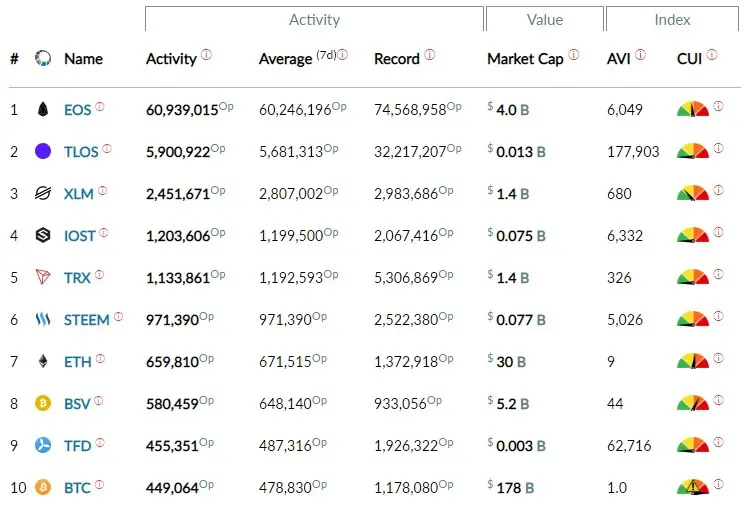Click the info icon next to CUI header
The image size is (745, 505).
(712, 55)
